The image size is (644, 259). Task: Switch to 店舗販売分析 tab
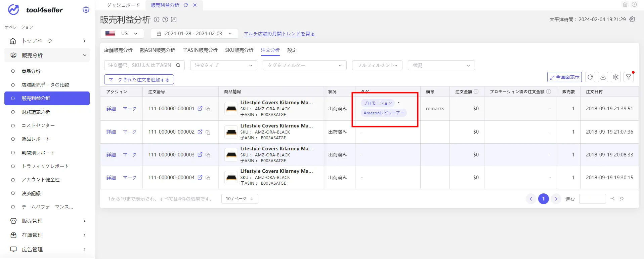coord(118,50)
